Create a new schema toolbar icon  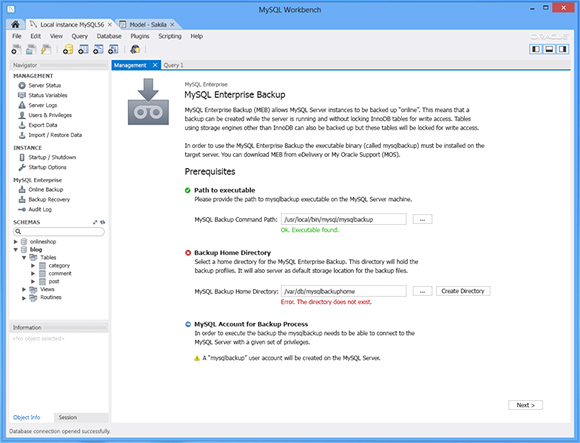click(x=68, y=49)
